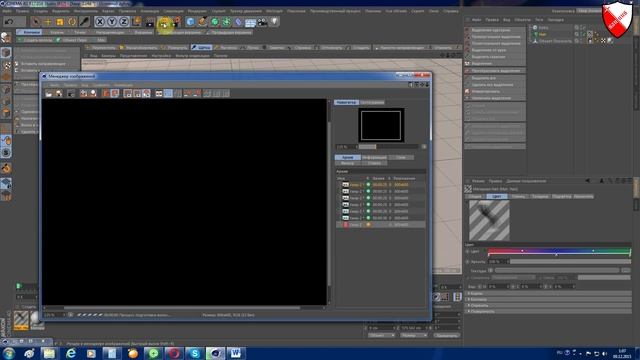Image resolution: width=640 pixels, height=360 pixels.
Task: Switch to the Информация tab in the Picture Viewer
Action: point(374,158)
